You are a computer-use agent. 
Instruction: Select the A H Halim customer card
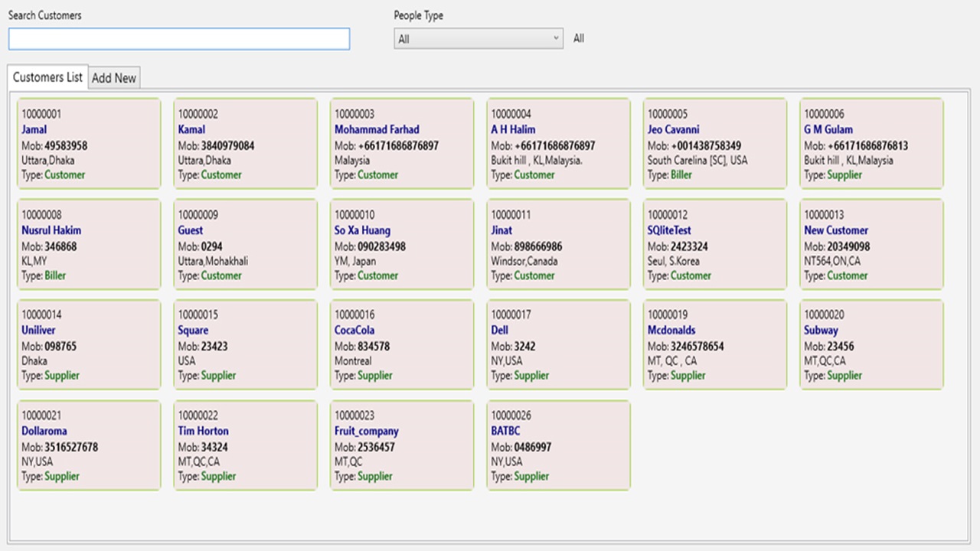click(558, 142)
